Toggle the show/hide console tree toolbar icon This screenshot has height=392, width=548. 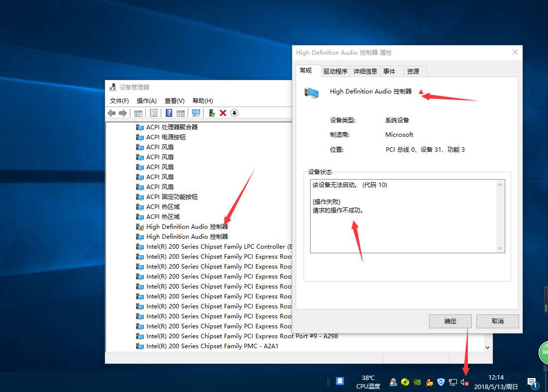click(138, 113)
